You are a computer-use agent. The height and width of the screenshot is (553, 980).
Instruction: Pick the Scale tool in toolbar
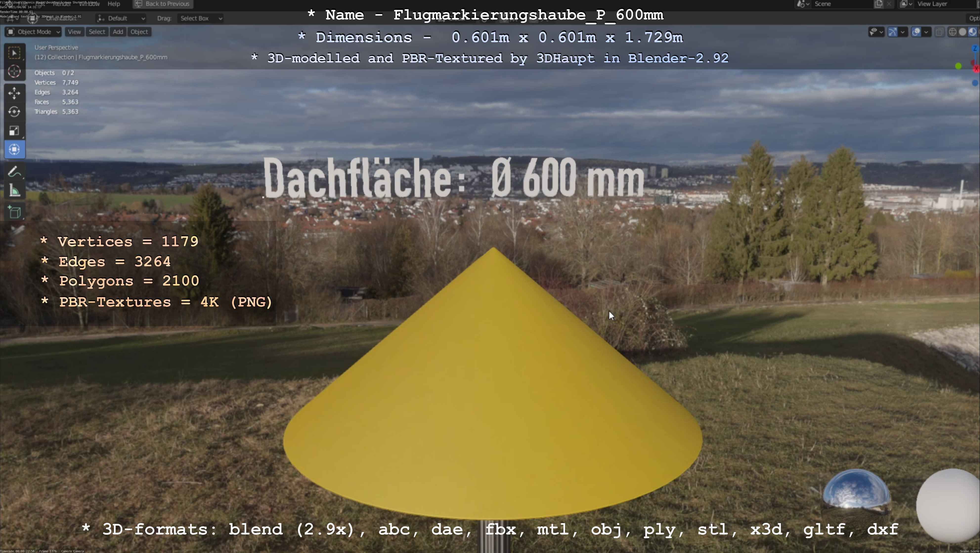pyautogui.click(x=14, y=131)
